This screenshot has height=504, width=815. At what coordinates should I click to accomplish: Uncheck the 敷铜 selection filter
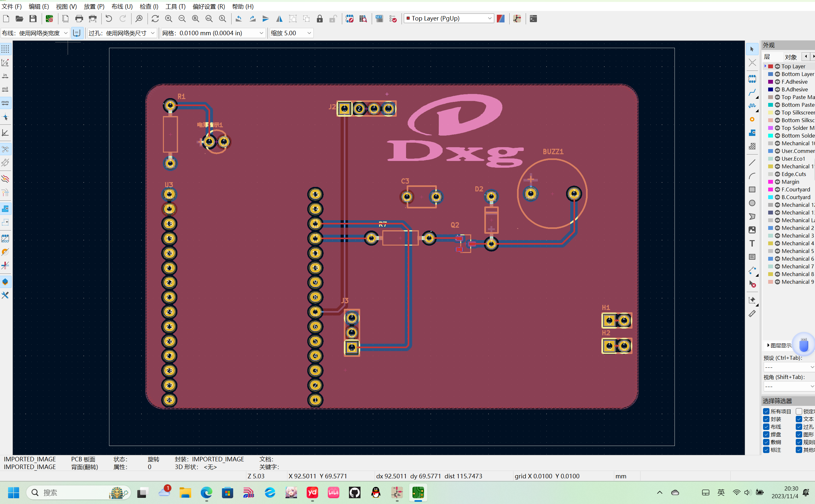point(766,442)
